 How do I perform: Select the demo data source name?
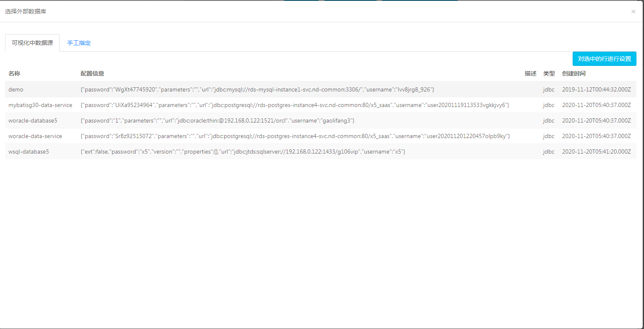coord(16,89)
